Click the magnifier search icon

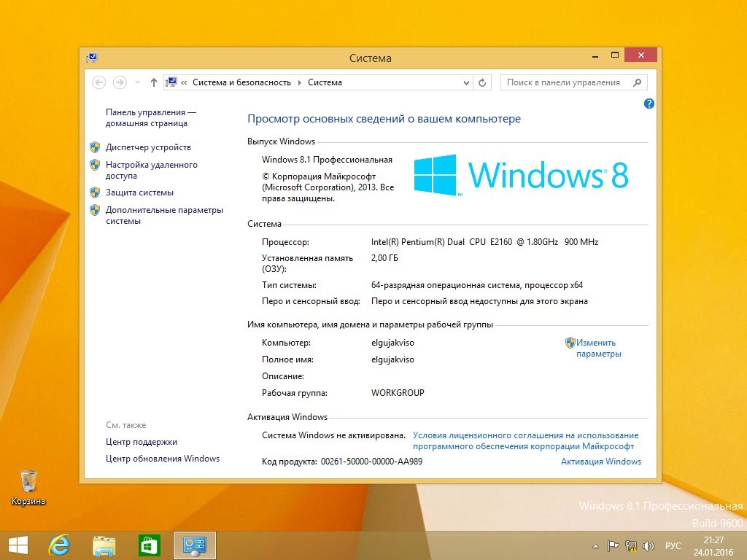tap(637, 82)
